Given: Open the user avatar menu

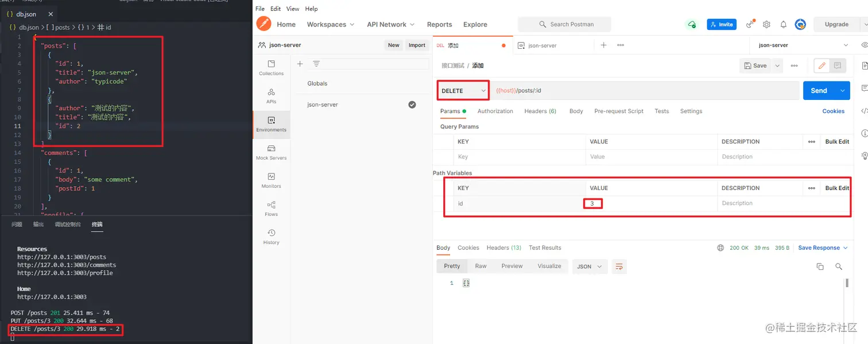Looking at the screenshot, I should [x=800, y=25].
